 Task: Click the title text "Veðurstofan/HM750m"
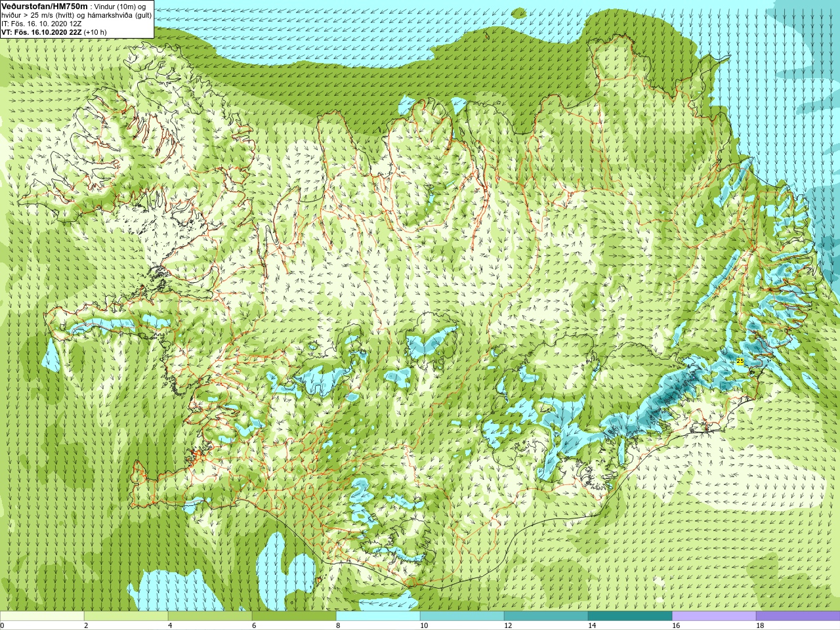point(45,6)
